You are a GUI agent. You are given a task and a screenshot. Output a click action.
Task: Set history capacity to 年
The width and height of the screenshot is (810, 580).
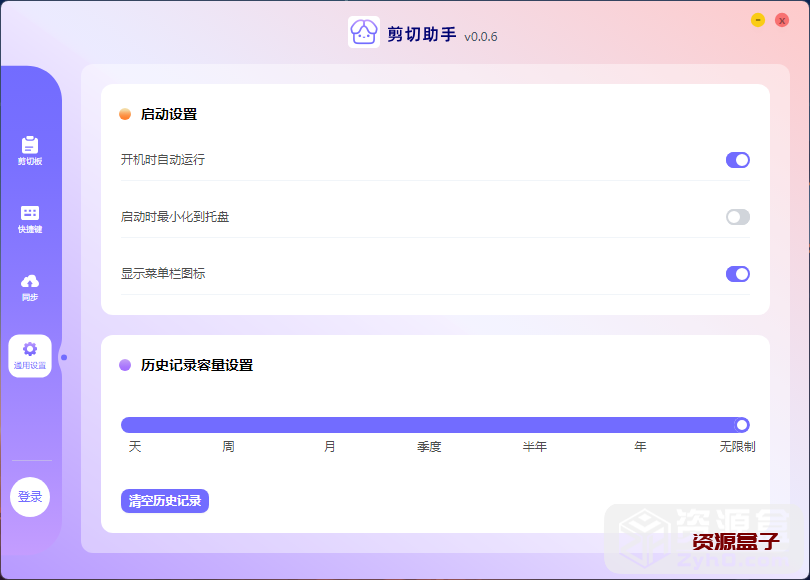pos(640,446)
